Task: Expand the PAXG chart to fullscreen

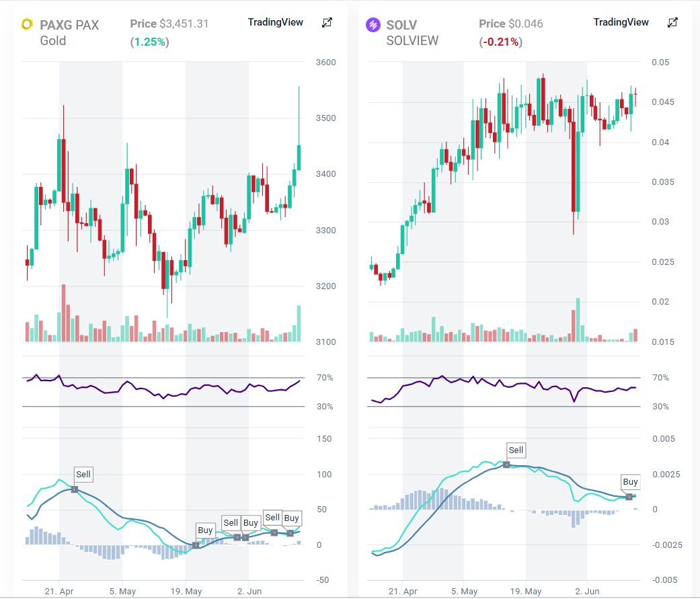Action: click(x=327, y=23)
